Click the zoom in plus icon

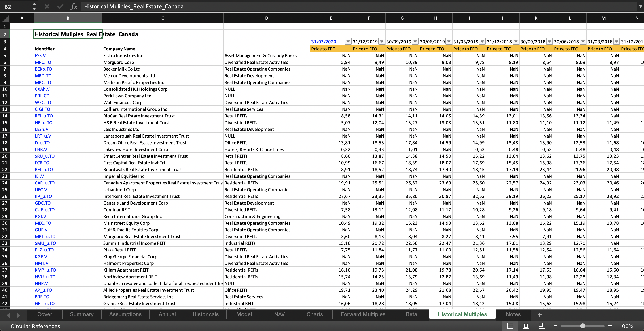coord(610,326)
